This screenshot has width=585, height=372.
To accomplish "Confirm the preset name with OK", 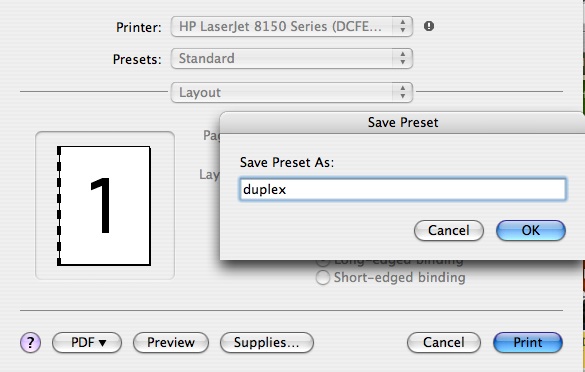I will click(531, 230).
